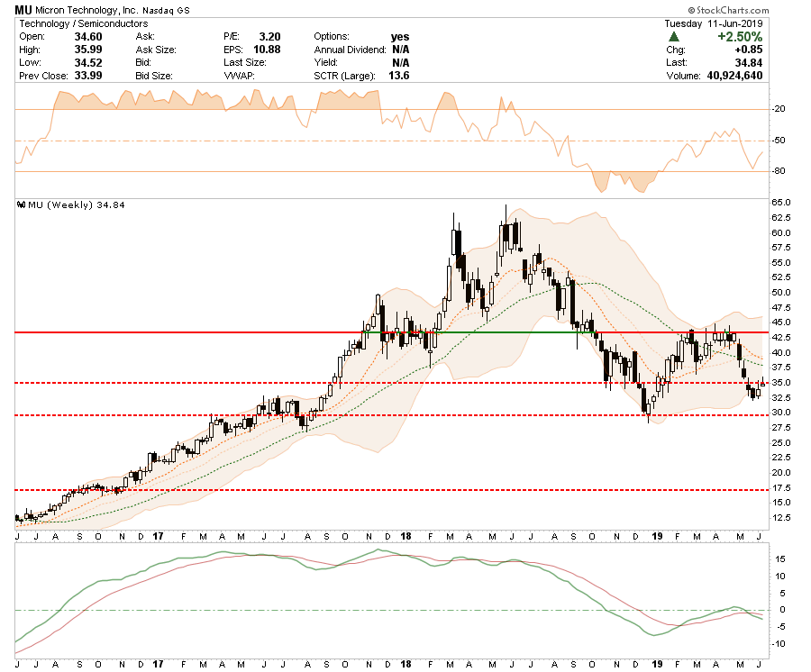The height and width of the screenshot is (672, 811).
Task: Click the 42.5 price axis label
Action: [781, 338]
